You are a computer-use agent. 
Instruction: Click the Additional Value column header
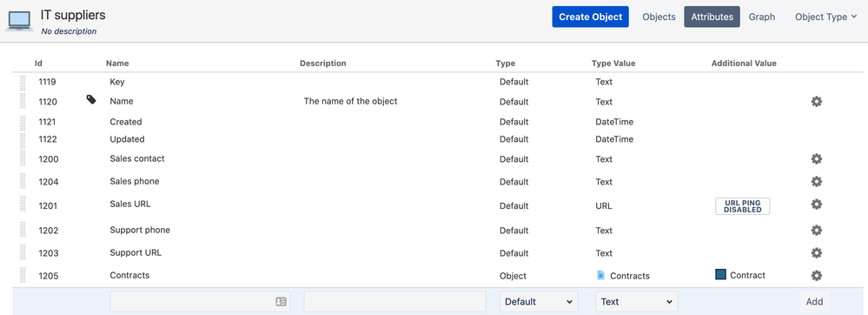coord(744,64)
